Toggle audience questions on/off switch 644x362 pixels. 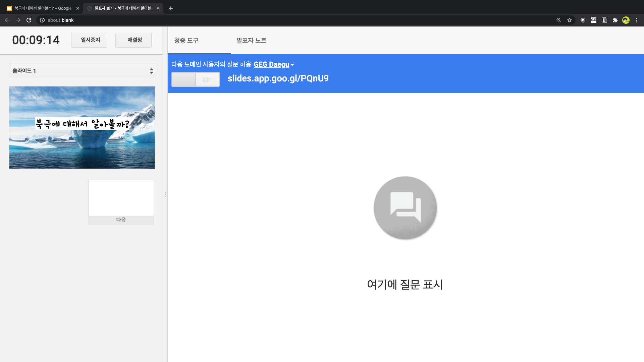click(x=196, y=79)
